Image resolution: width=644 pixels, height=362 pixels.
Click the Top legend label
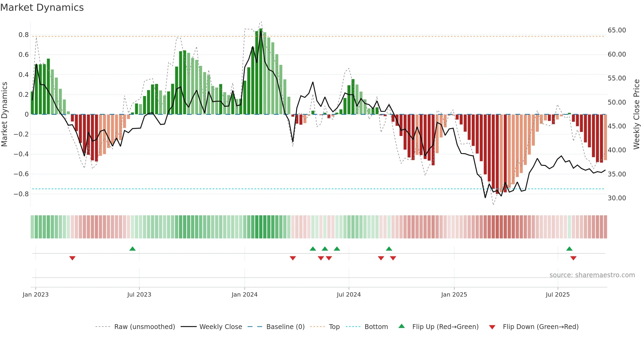tap(334, 327)
